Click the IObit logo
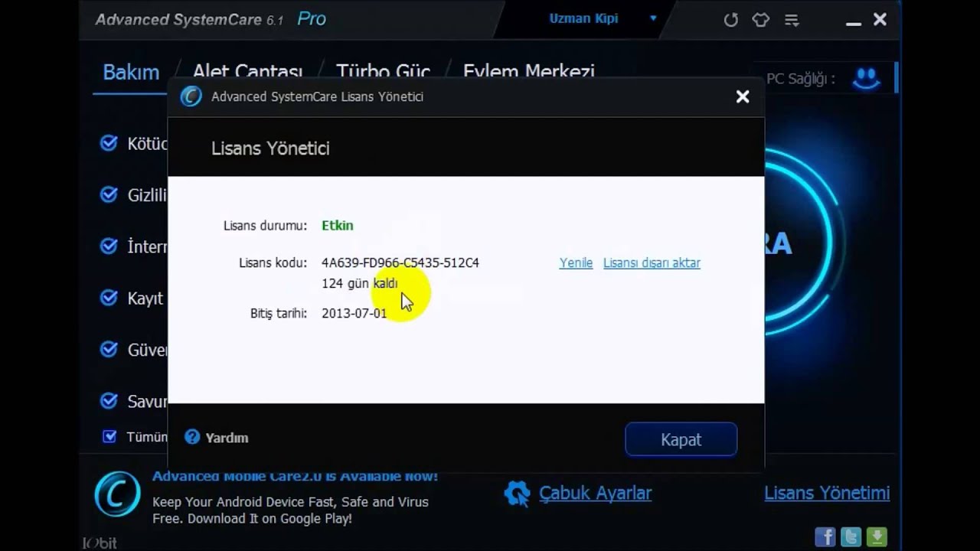 [100, 543]
